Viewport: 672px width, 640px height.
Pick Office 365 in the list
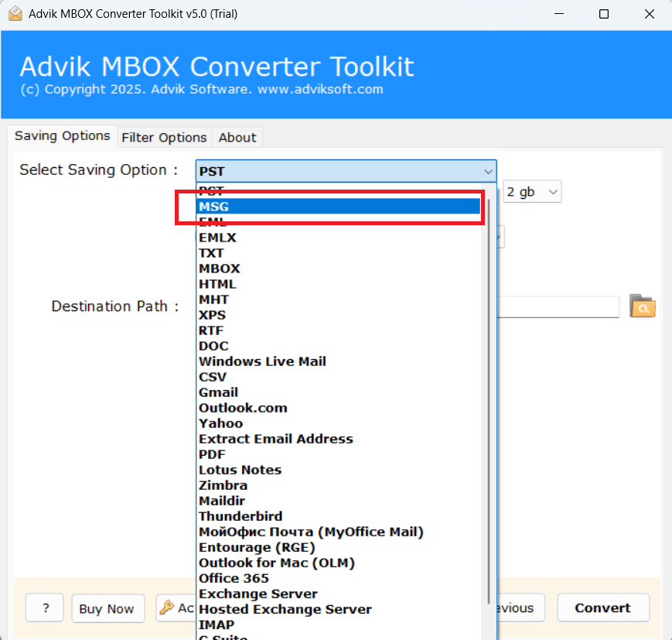click(x=338, y=578)
